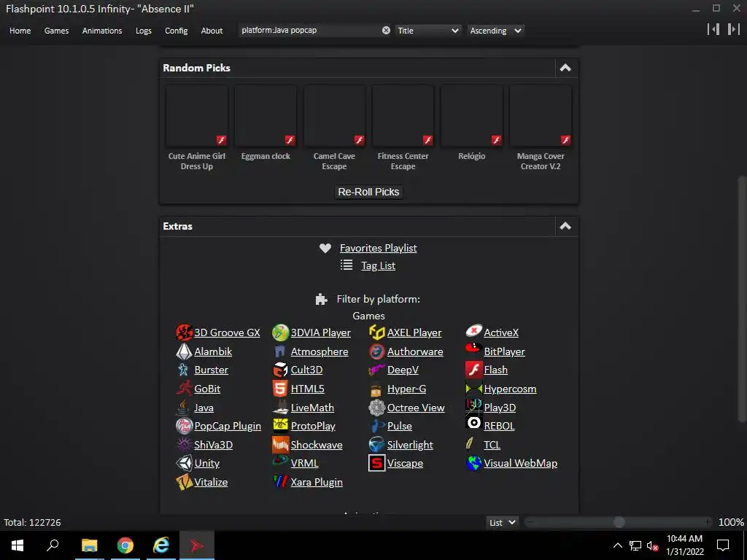Open the List layout dropdown

[502, 522]
